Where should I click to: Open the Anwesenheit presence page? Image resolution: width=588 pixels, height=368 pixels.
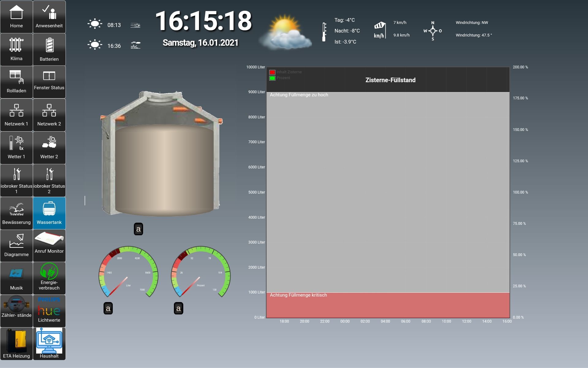[x=49, y=17]
